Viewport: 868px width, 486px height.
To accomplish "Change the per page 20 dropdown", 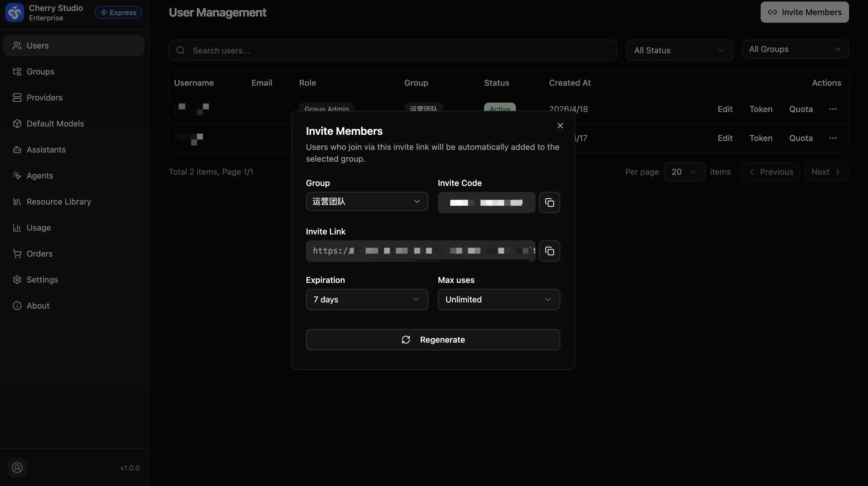I will [684, 172].
